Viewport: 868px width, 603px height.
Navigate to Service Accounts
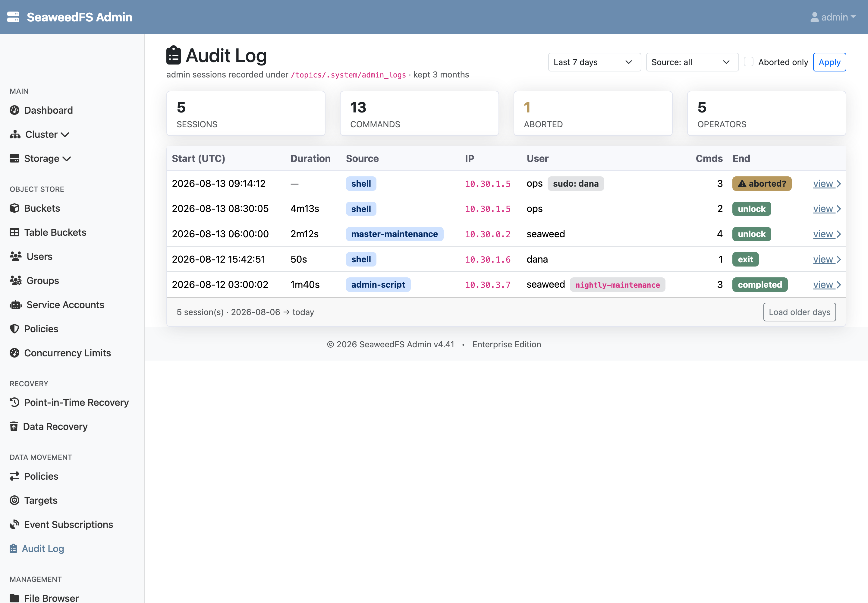tap(65, 305)
